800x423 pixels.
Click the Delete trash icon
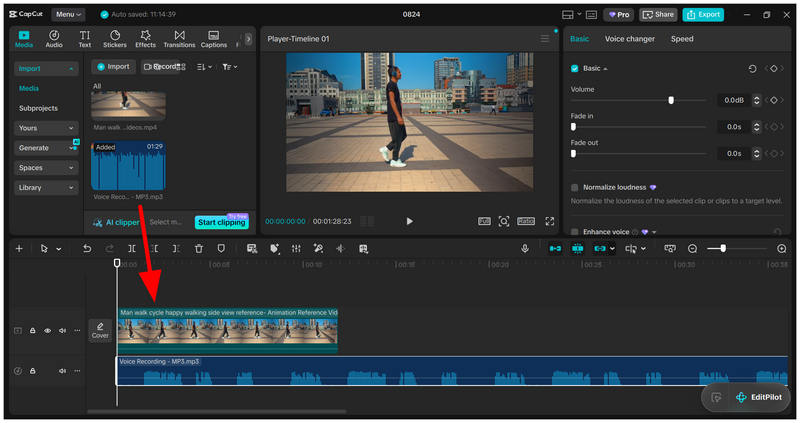199,248
